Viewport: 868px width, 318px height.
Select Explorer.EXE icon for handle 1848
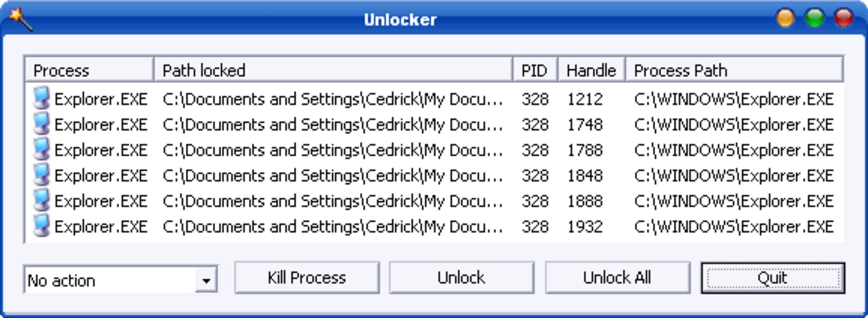41,175
